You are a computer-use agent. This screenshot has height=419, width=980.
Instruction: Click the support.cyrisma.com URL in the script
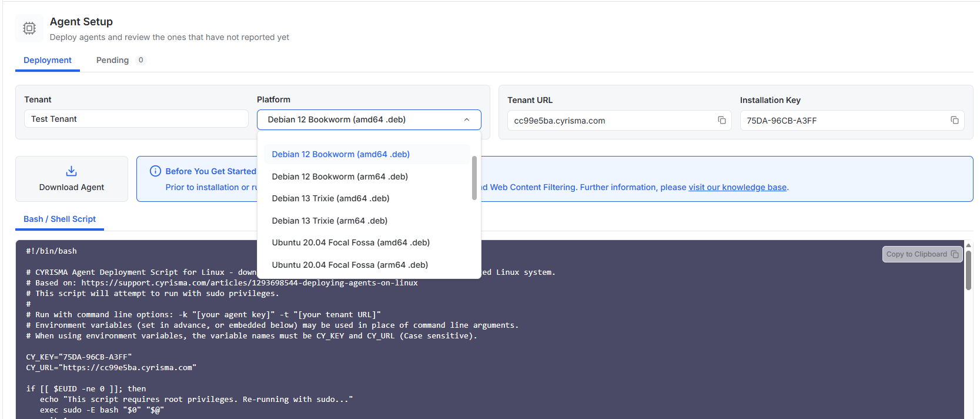click(249, 283)
